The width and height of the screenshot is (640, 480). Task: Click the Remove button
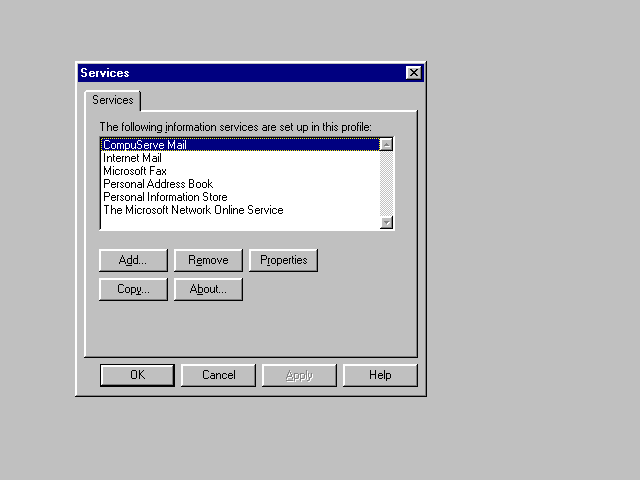click(x=208, y=260)
